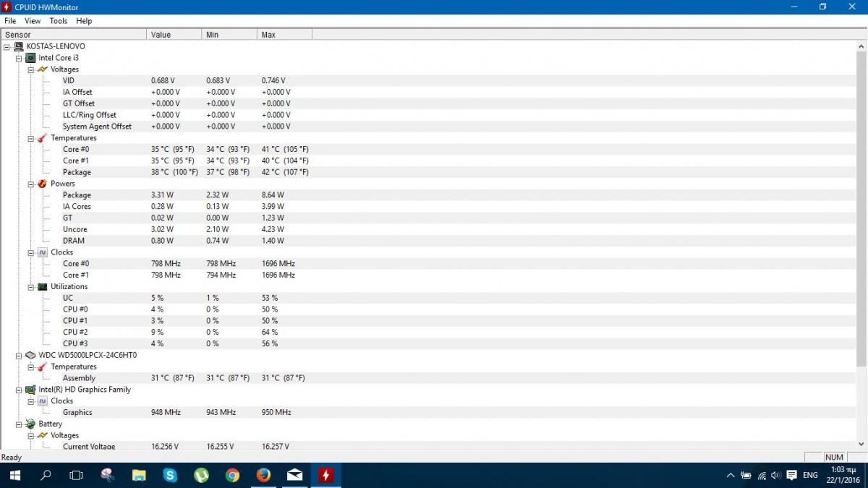Show hidden system tray icons
The width and height of the screenshot is (868, 488).
729,475
